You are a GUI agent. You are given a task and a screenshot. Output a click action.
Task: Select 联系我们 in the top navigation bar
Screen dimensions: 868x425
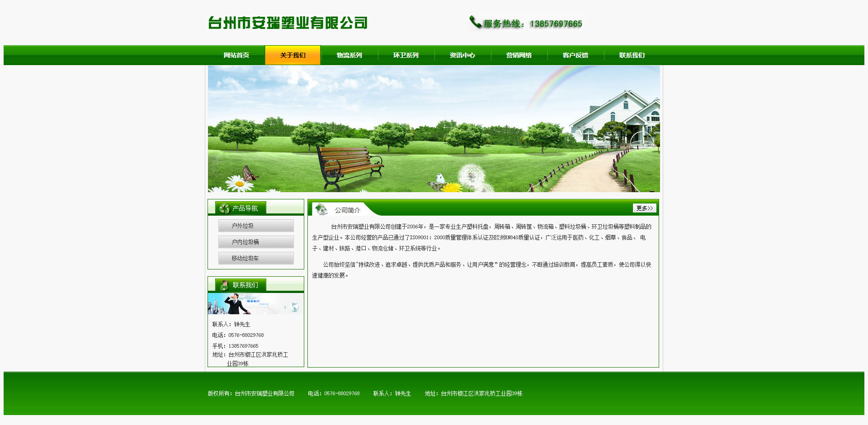coord(632,55)
